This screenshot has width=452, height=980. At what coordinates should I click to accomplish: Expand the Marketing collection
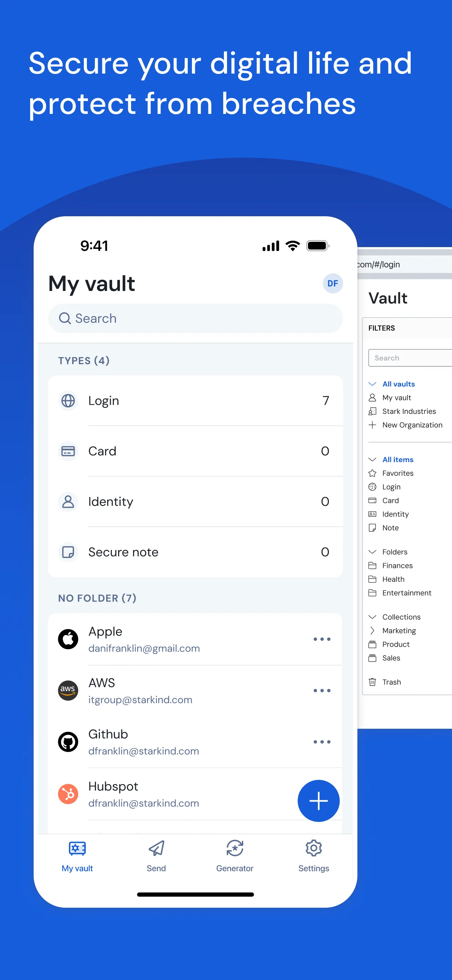pyautogui.click(x=372, y=631)
